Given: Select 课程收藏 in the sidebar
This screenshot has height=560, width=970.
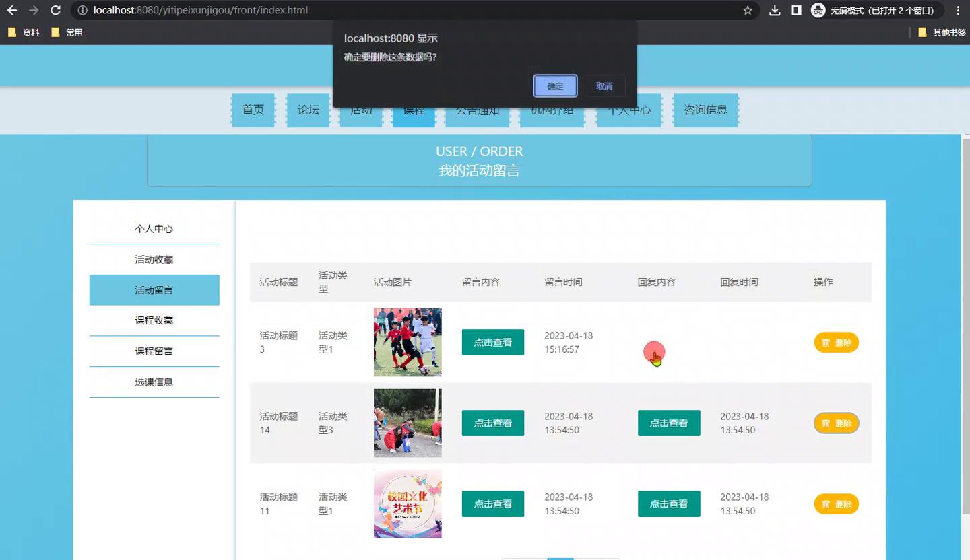Looking at the screenshot, I should 154,320.
